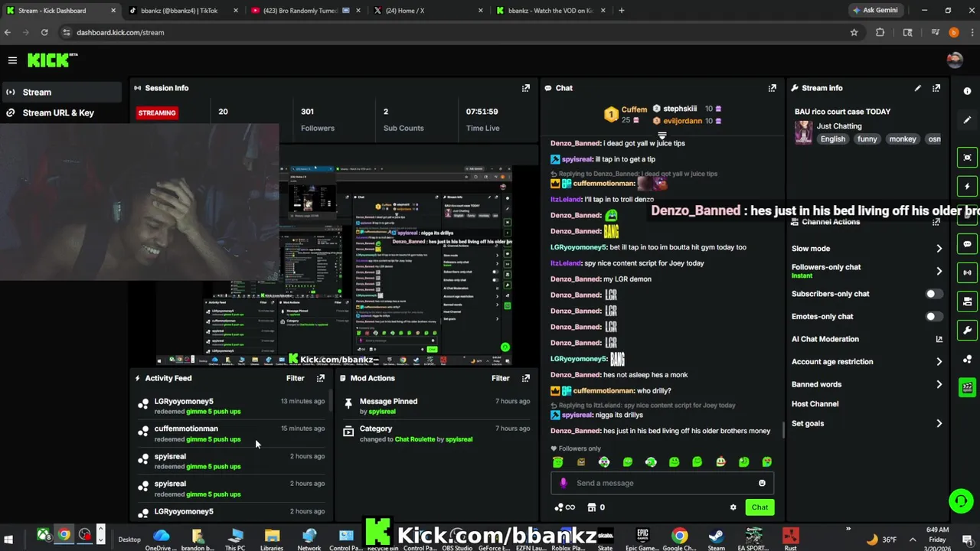The width and height of the screenshot is (980, 551).
Task: Click the screenshot frame icon in right sidebar
Action: pyautogui.click(x=968, y=157)
